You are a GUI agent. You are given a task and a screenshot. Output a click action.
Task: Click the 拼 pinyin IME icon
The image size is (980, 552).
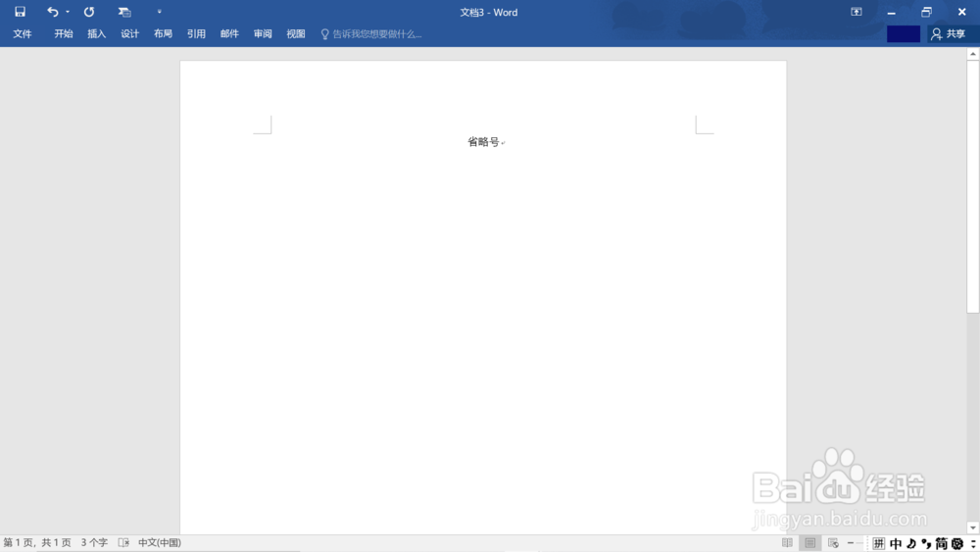pyautogui.click(x=879, y=544)
